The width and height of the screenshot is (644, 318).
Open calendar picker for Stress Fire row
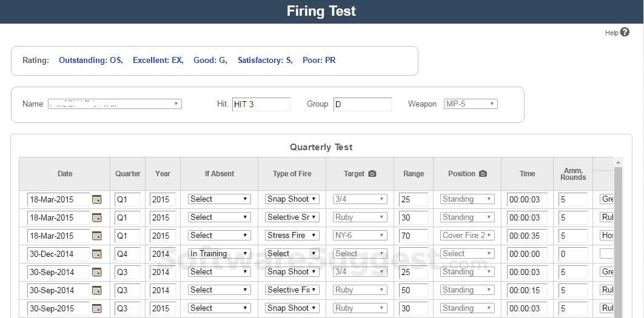tap(97, 236)
